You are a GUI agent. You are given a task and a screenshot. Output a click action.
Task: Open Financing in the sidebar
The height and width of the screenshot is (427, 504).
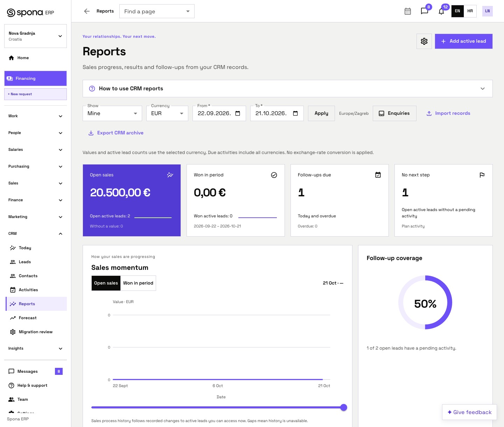click(x=35, y=78)
